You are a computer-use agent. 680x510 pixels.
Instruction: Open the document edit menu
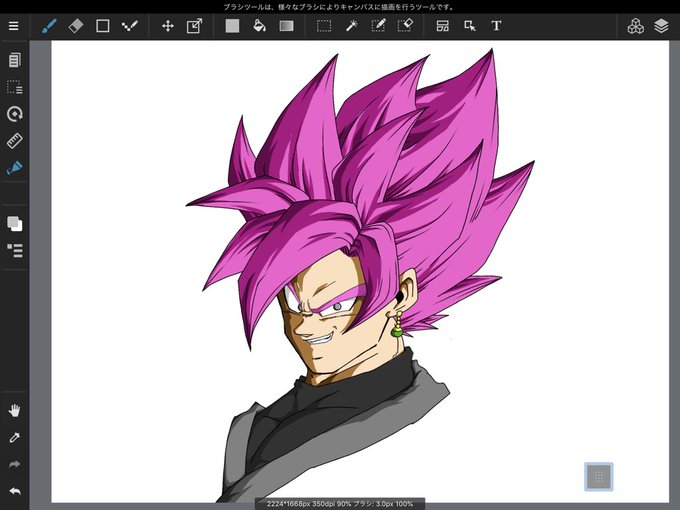pyautogui.click(x=14, y=60)
